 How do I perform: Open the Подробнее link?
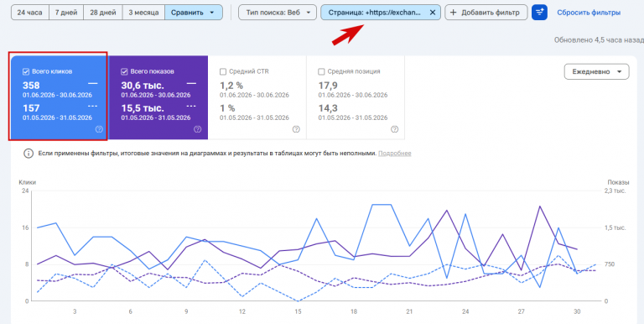coord(394,154)
